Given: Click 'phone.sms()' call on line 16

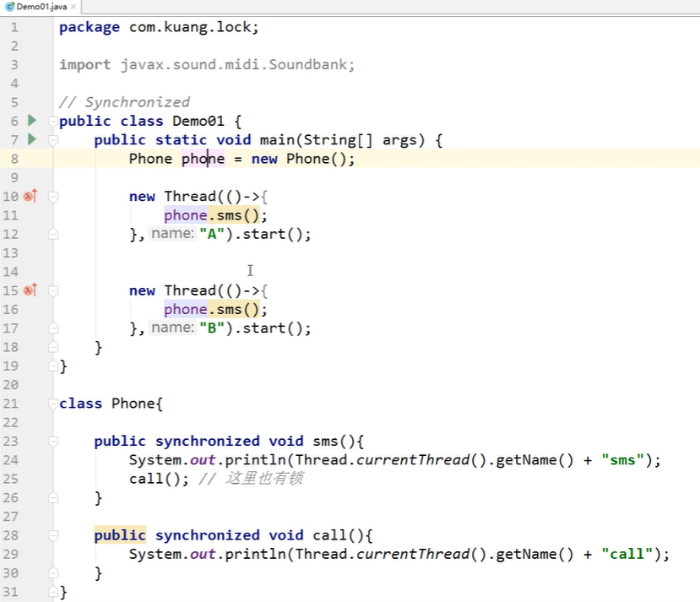Looking at the screenshot, I should point(212,310).
